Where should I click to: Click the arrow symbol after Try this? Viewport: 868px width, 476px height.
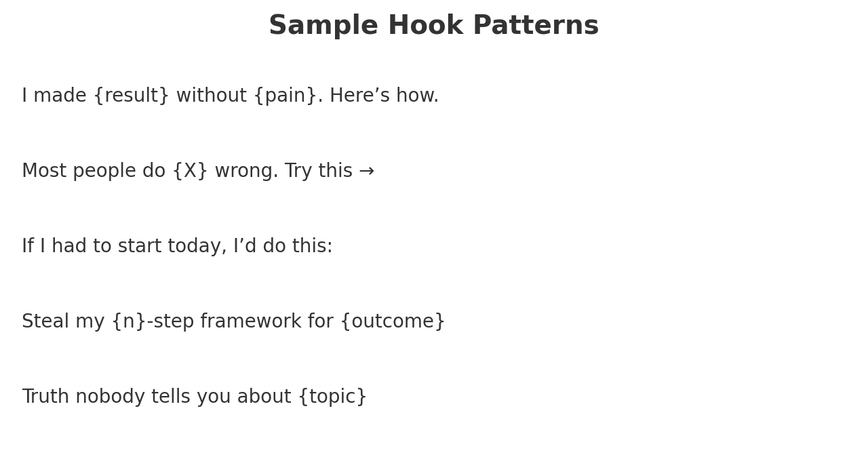pos(366,172)
